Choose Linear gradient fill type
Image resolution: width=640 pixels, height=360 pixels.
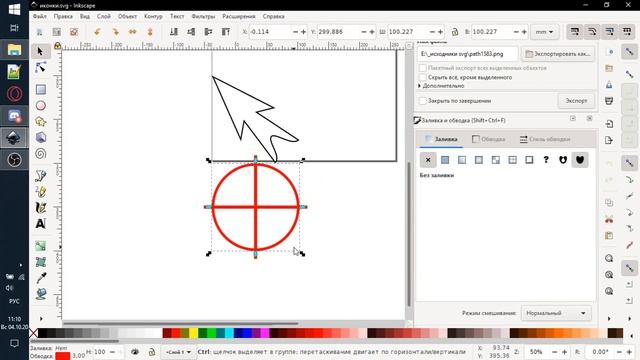[462, 160]
